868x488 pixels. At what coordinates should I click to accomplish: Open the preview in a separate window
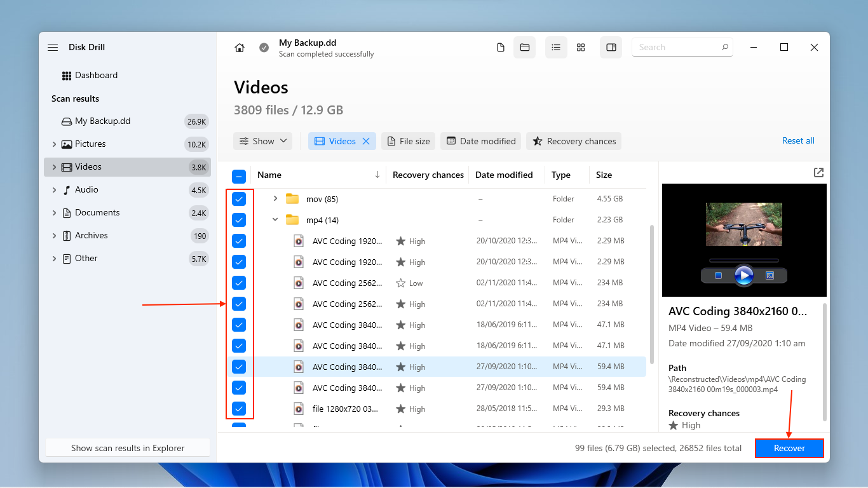point(818,172)
